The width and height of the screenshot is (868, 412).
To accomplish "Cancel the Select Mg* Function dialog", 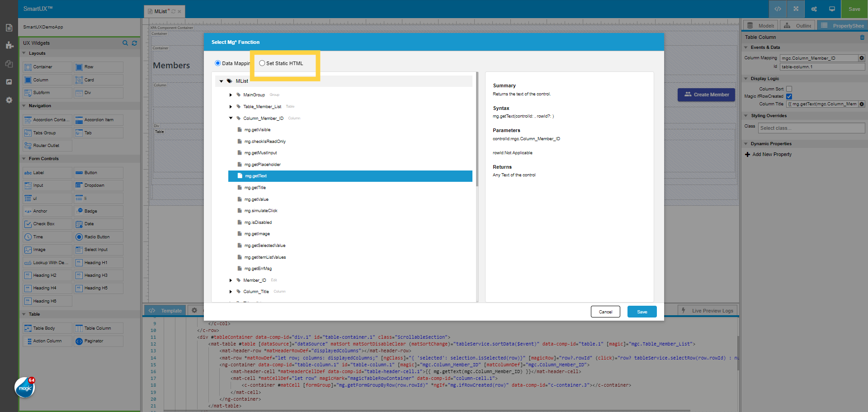I will coord(605,312).
